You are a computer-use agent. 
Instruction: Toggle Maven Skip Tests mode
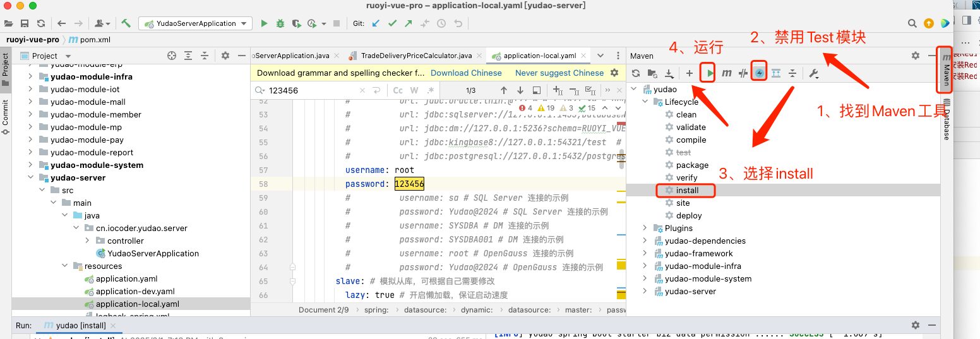[760, 73]
